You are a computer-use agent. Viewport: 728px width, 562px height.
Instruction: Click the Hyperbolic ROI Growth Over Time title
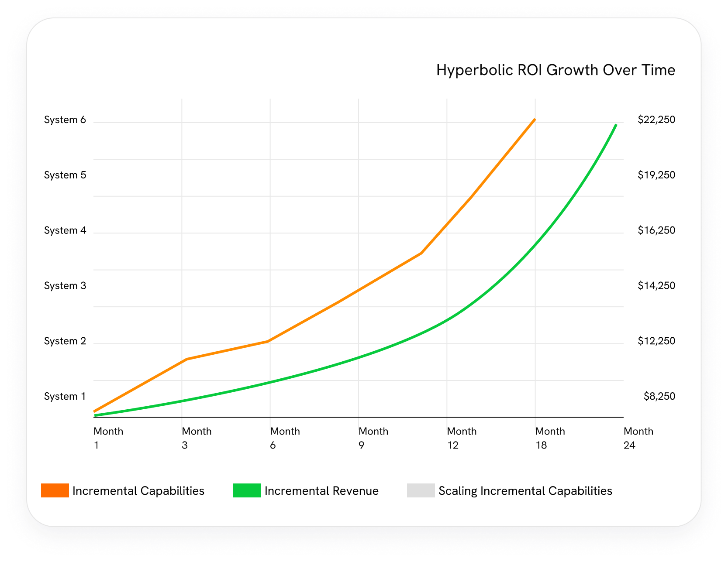555,70
